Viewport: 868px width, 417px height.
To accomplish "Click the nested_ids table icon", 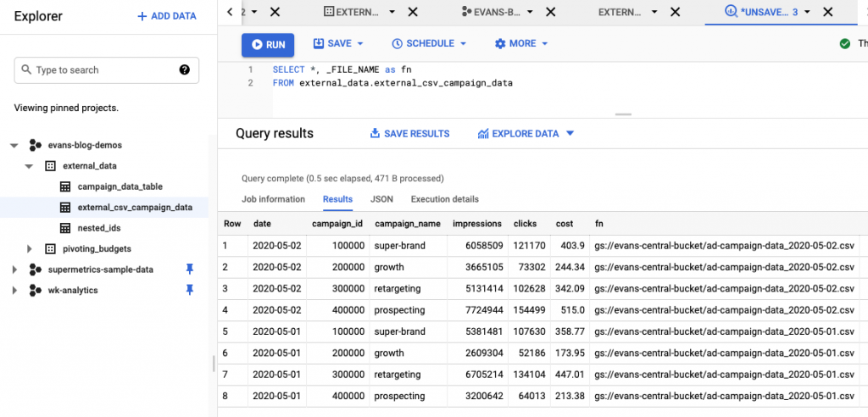I will (x=65, y=228).
